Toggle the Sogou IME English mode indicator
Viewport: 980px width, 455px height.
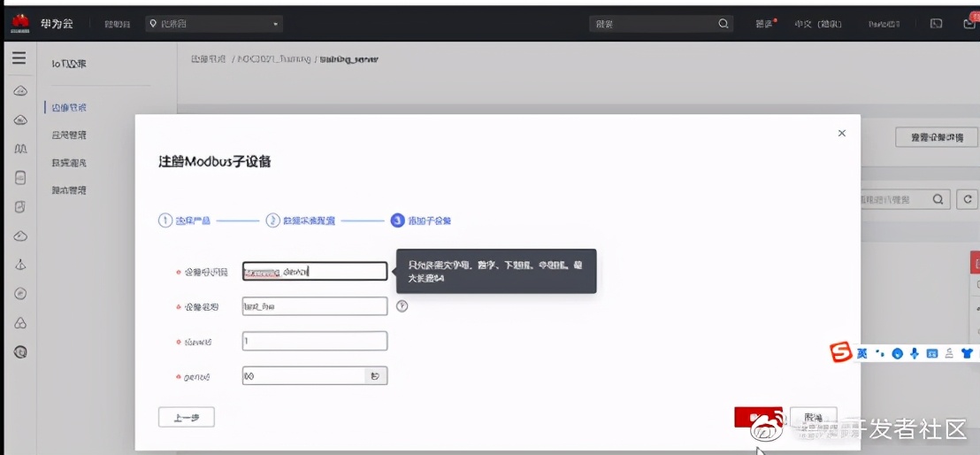point(862,353)
